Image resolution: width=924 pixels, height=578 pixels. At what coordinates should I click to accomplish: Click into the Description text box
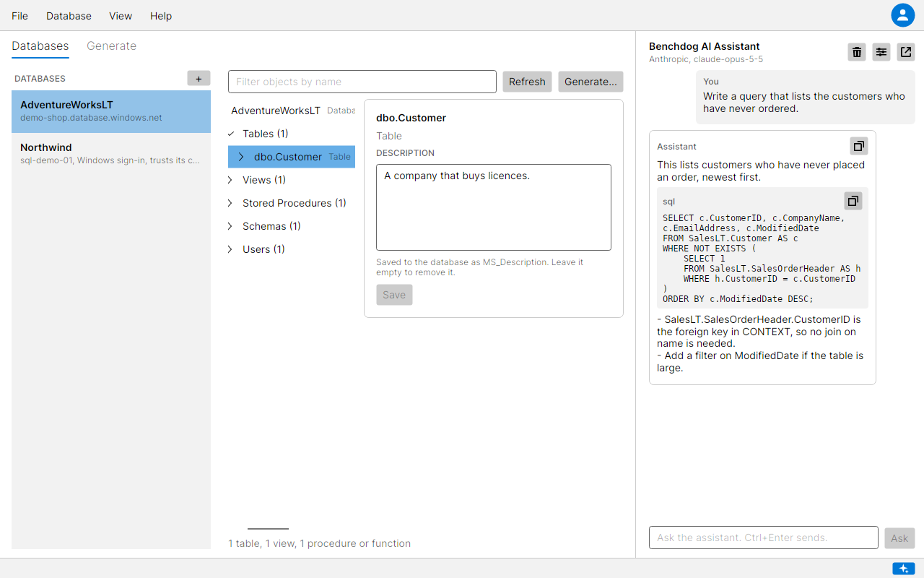[x=494, y=207]
